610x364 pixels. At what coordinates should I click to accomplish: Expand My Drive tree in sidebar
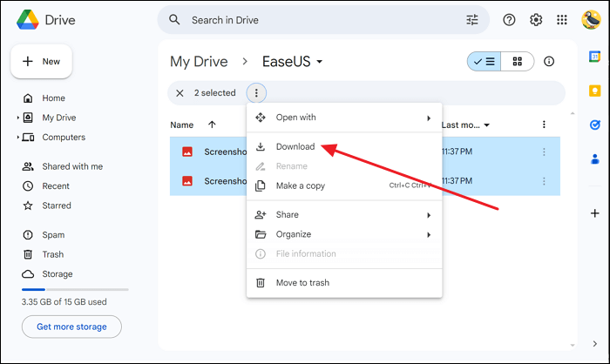pos(17,118)
